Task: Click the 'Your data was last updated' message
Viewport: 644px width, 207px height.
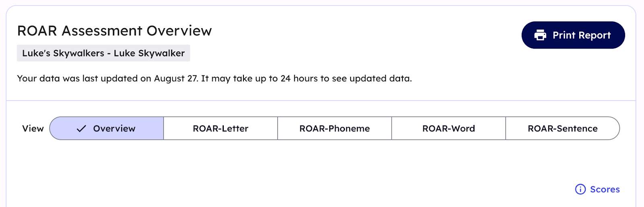Action: (214, 78)
